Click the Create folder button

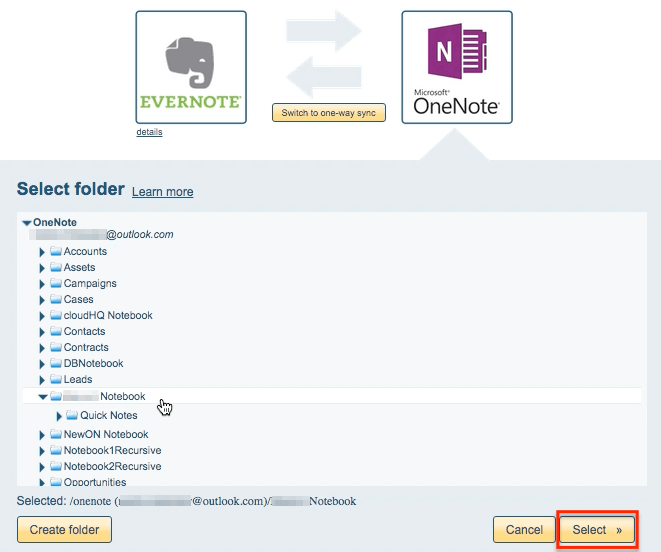[x=64, y=530]
